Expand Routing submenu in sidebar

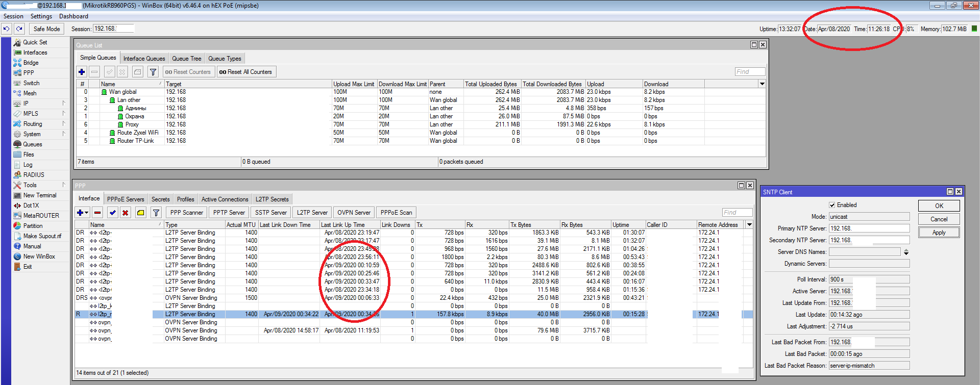(x=64, y=124)
